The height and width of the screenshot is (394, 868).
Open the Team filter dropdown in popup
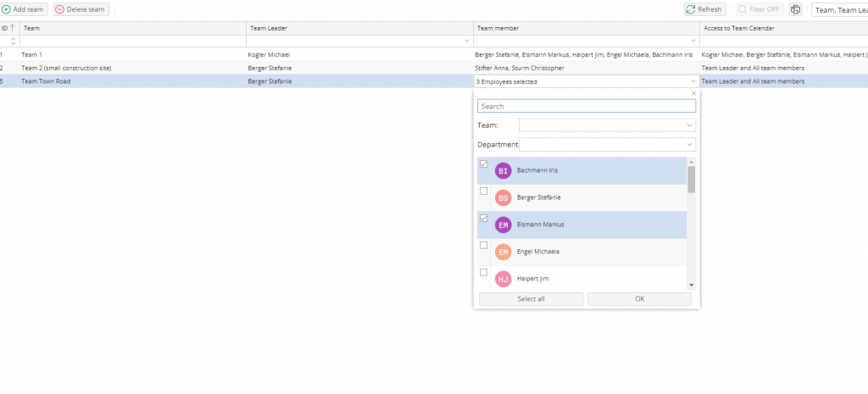(606, 125)
